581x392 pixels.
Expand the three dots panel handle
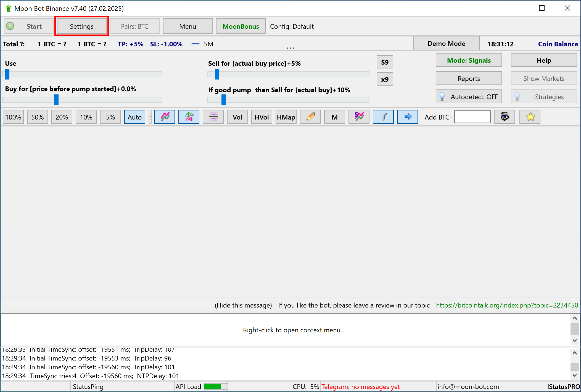coord(290,48)
